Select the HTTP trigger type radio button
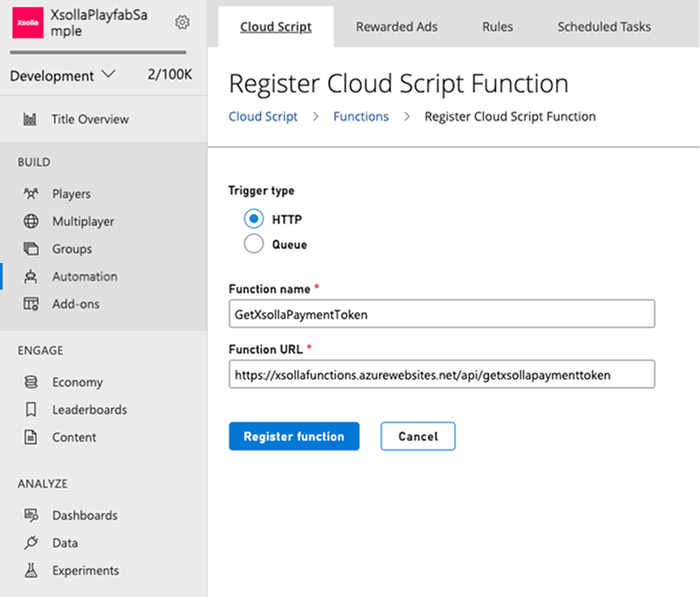Image resolution: width=700 pixels, height=597 pixels. (x=254, y=219)
